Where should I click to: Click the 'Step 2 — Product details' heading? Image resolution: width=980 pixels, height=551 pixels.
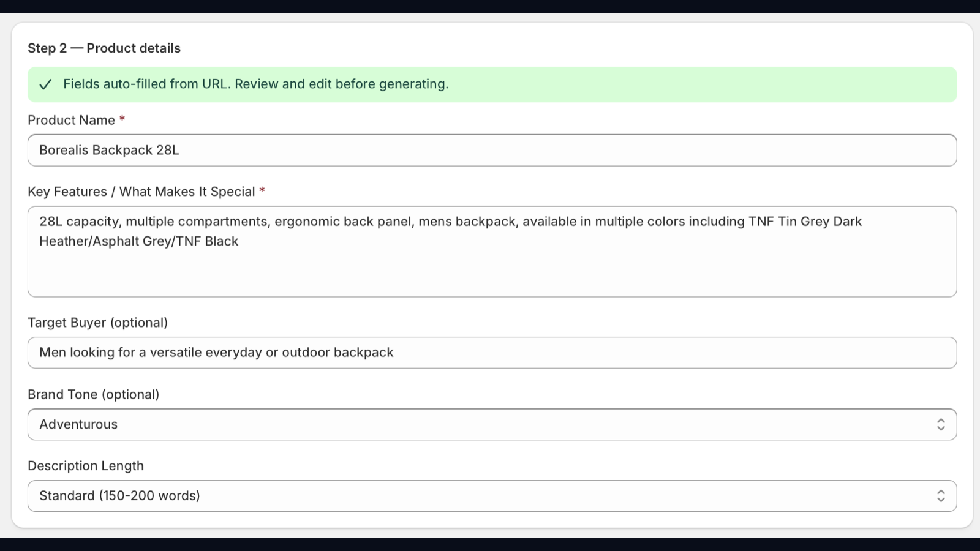tap(104, 48)
